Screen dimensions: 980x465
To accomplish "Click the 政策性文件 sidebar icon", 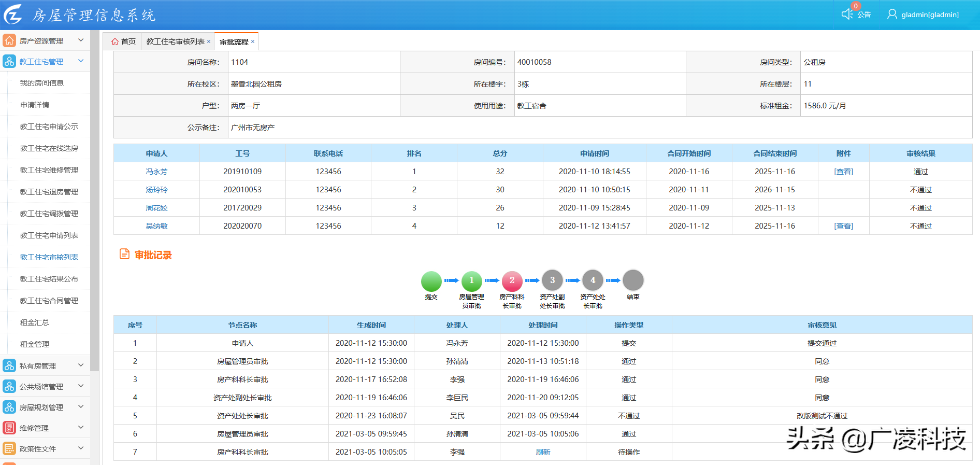I will 9,448.
